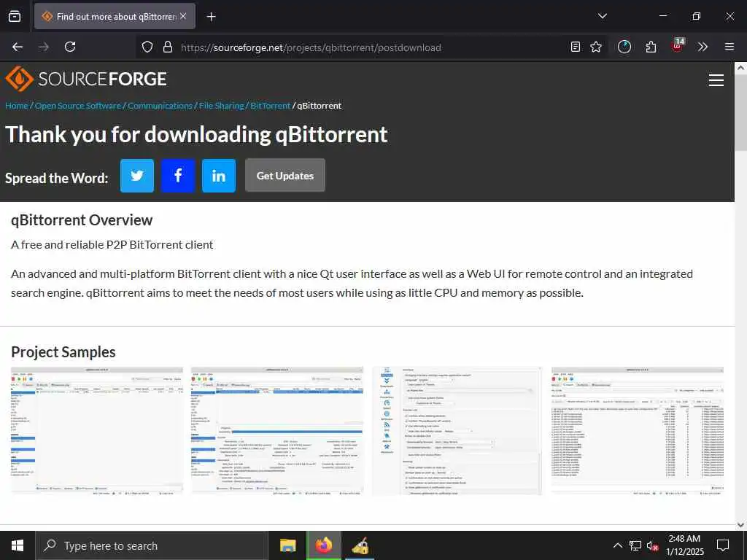Viewport: 747px width, 560px height.
Task: Show hidden system tray icons
Action: point(617,545)
